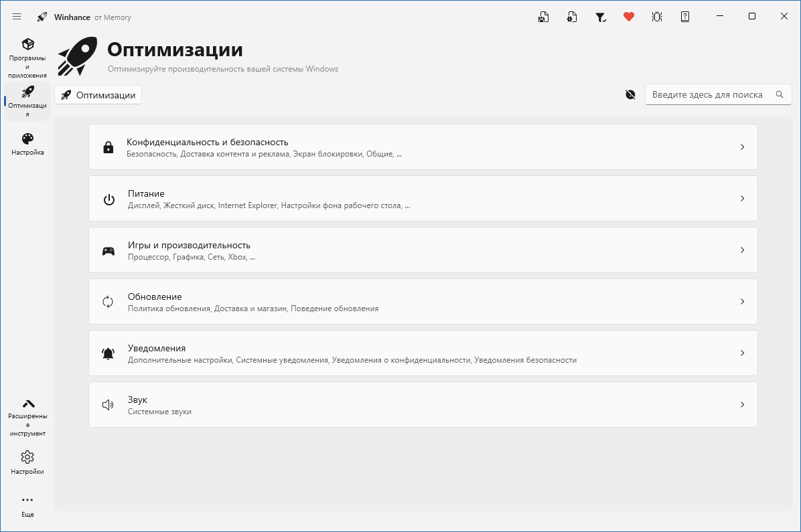Viewport: 801px width, 532px height.
Task: Open the Уведомления settings card
Action: point(423,353)
